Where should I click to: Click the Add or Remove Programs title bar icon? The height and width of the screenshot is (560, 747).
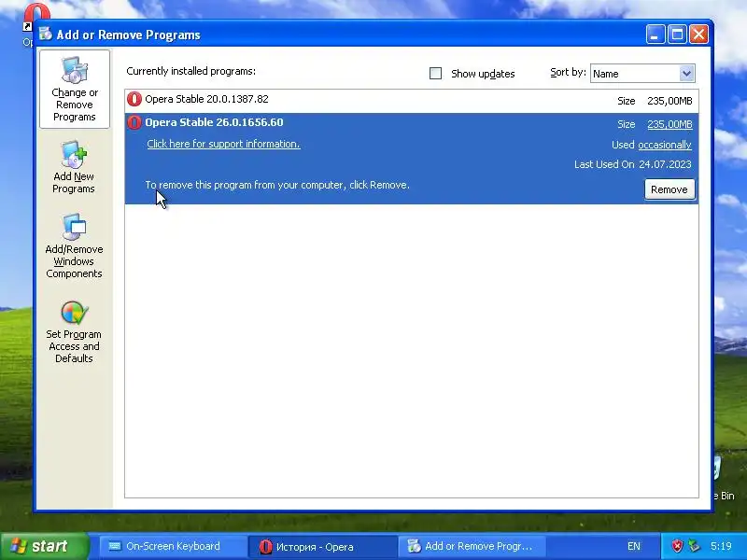coord(46,34)
